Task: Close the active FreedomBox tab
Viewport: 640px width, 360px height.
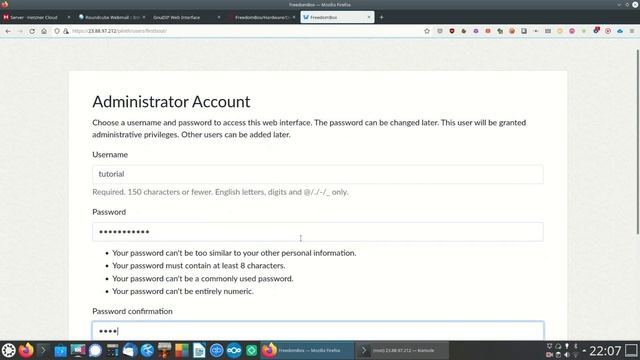Action: click(x=369, y=17)
